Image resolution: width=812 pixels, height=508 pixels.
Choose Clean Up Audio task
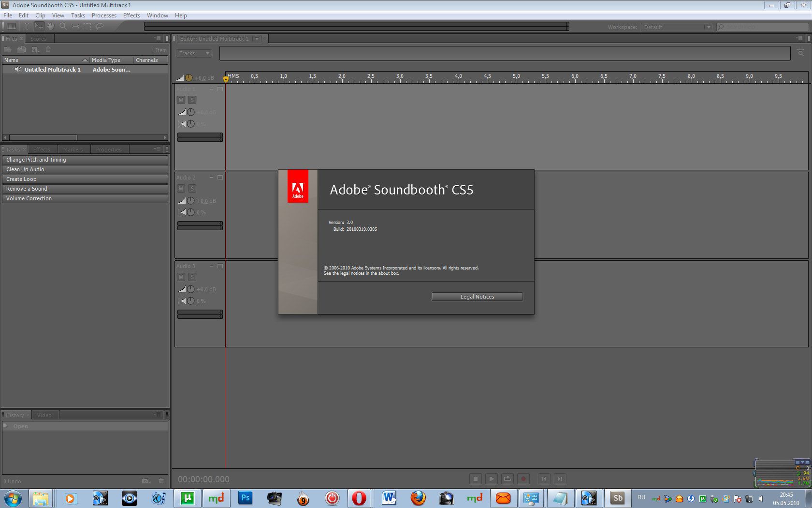85,169
